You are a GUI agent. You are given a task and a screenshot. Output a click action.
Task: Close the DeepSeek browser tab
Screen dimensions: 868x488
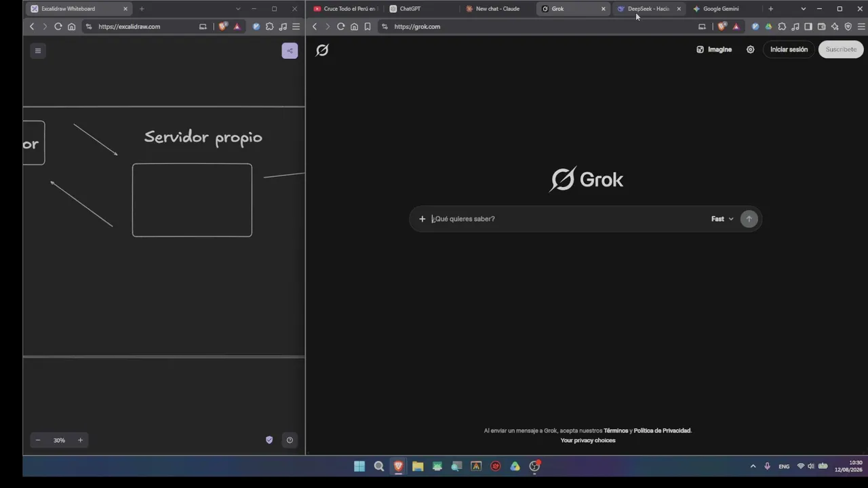click(x=679, y=9)
